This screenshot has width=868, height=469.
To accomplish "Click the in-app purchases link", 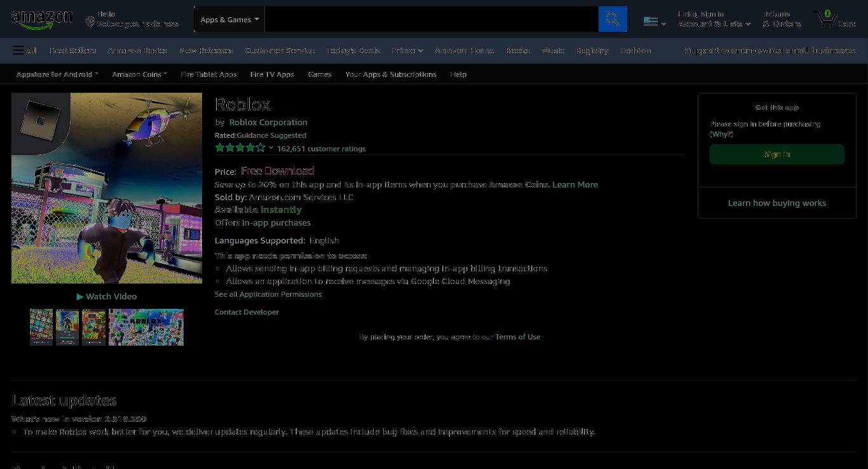I will point(276,222).
